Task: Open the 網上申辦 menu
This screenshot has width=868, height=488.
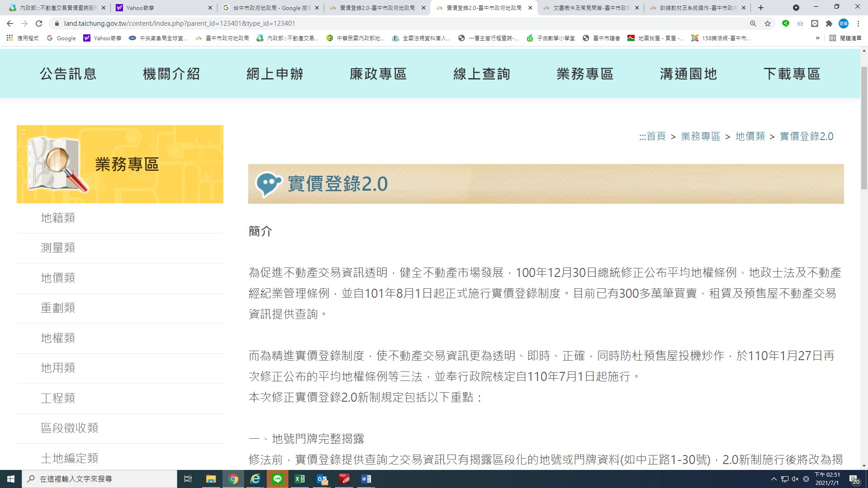Action: coord(275,74)
